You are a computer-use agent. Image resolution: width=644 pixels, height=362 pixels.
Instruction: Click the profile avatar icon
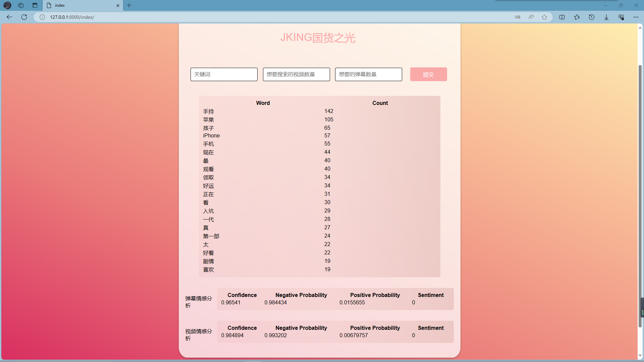pos(7,5)
